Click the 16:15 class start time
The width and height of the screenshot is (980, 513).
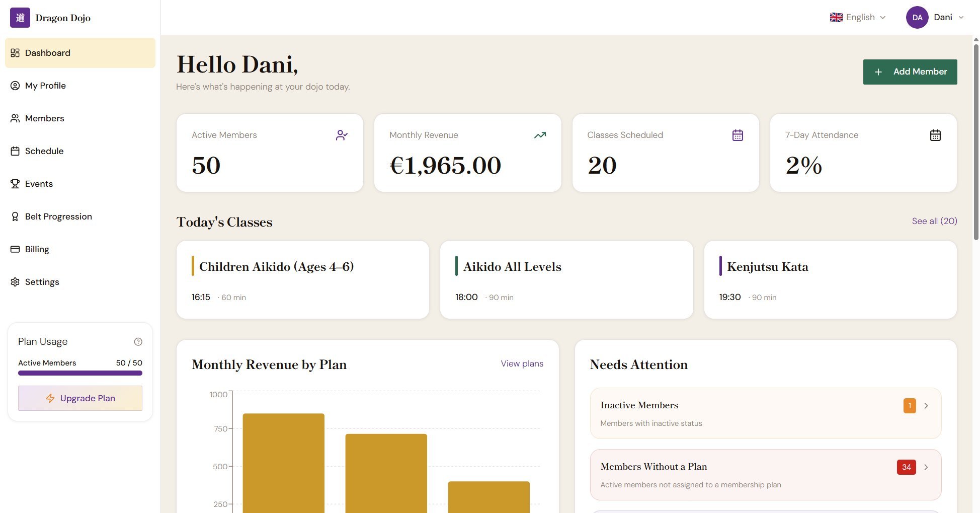pos(201,297)
